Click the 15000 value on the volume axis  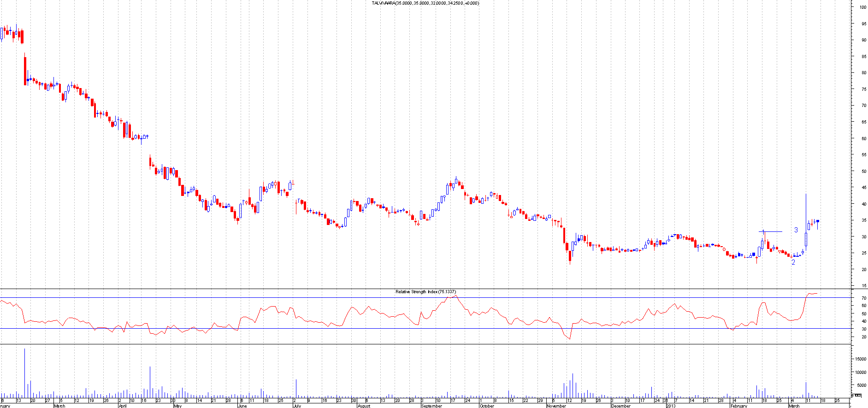point(860,359)
